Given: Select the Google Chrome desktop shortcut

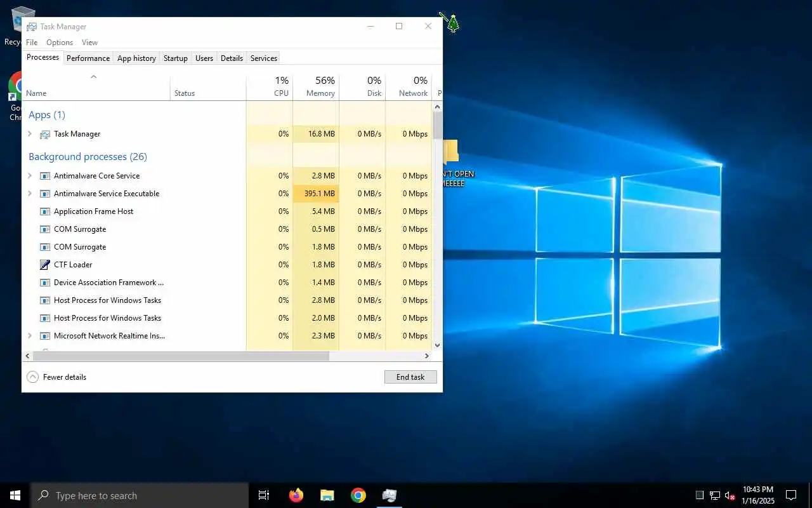Looking at the screenshot, I should point(15,96).
